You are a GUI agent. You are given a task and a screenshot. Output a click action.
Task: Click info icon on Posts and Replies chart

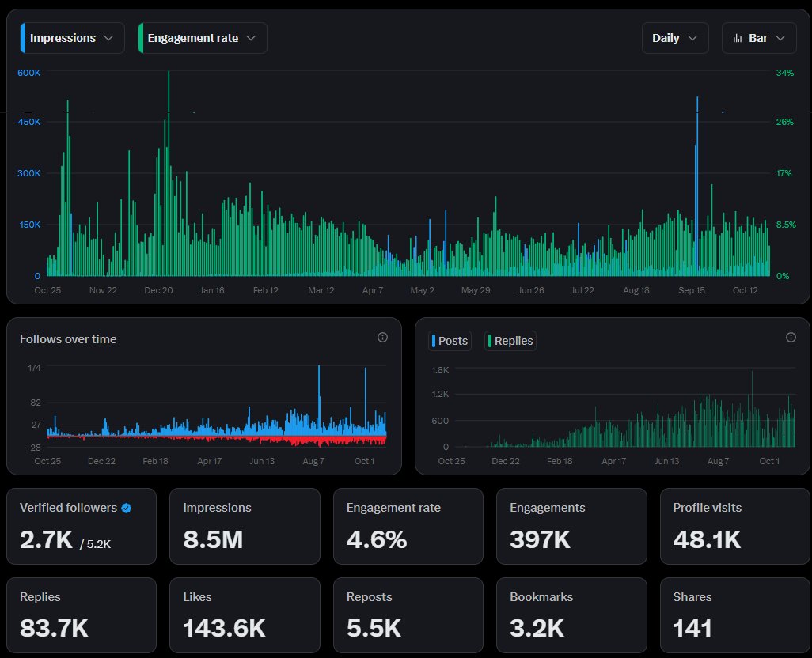pyautogui.click(x=791, y=337)
